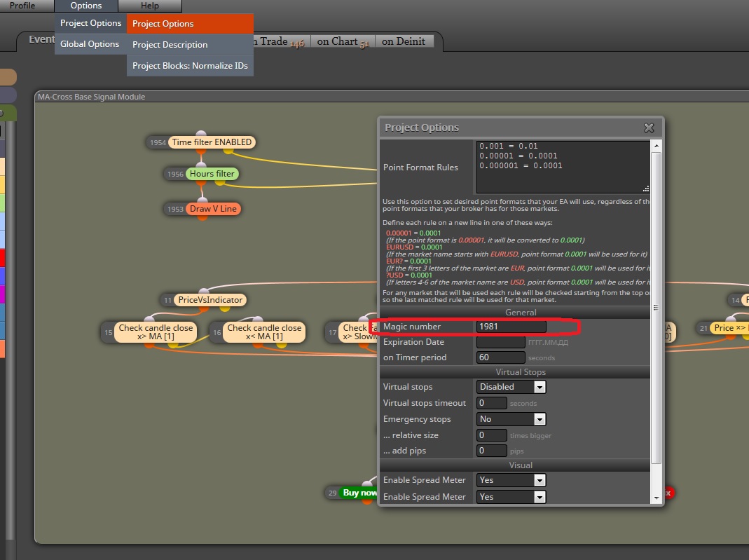
Task: Select the Check candle close x< MA block
Action: tap(264, 332)
